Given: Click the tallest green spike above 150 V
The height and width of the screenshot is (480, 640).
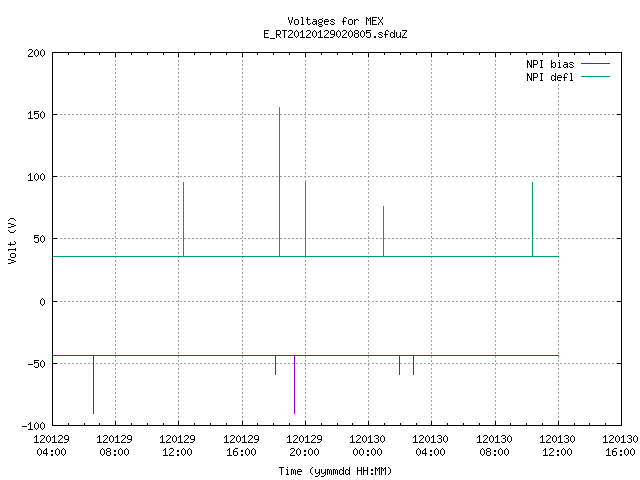Looking at the screenshot, I should [x=280, y=182].
